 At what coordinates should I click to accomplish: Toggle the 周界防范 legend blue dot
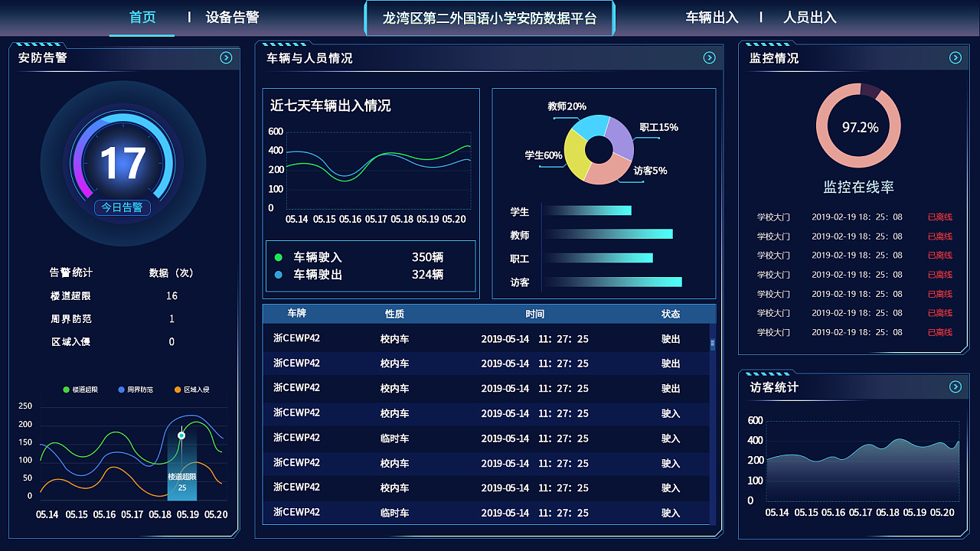121,390
